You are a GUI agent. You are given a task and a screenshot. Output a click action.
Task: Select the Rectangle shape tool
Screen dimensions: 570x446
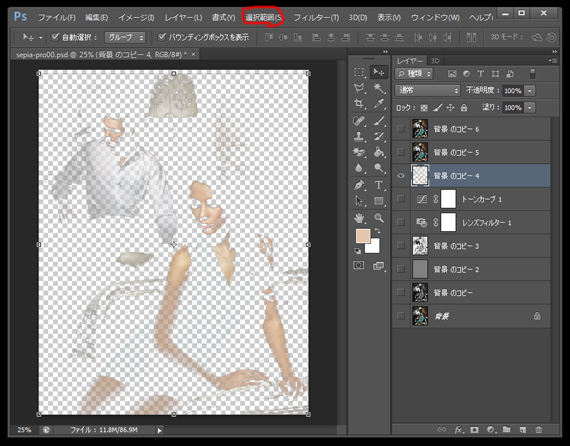coord(379,201)
